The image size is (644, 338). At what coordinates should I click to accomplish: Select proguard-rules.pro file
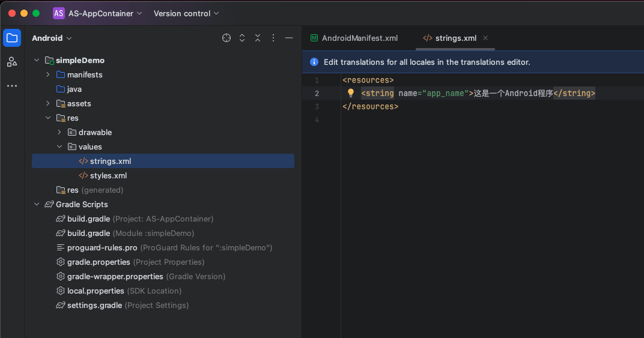pos(163,247)
